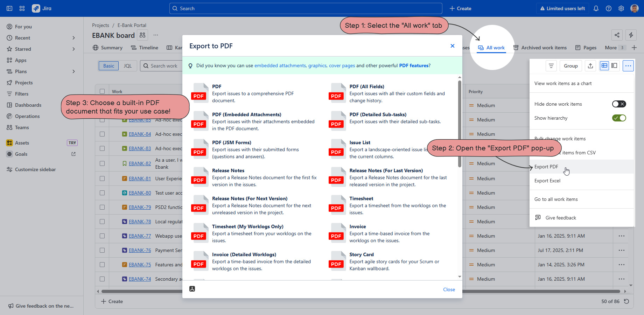
Task: Click the top Search field
Action: [x=306, y=8]
